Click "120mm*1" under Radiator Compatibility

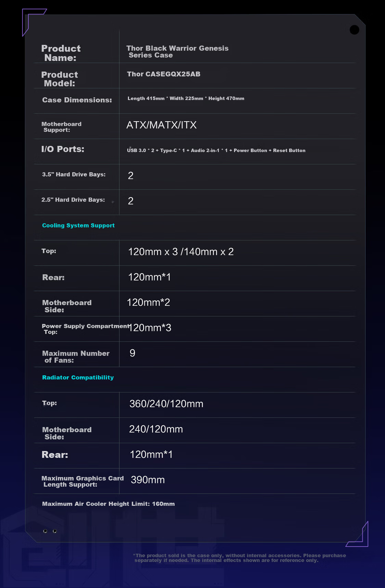151,454
